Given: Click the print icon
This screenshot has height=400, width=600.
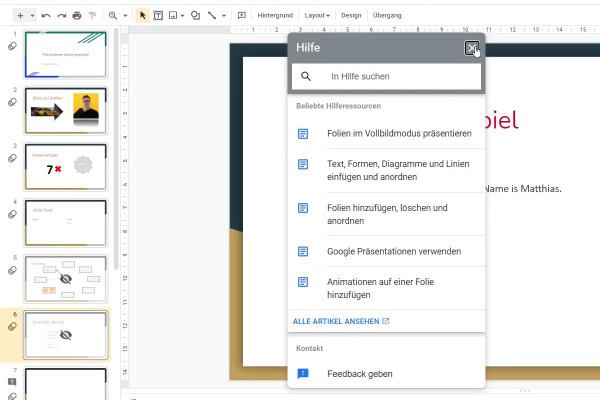Looking at the screenshot, I should click(x=77, y=16).
